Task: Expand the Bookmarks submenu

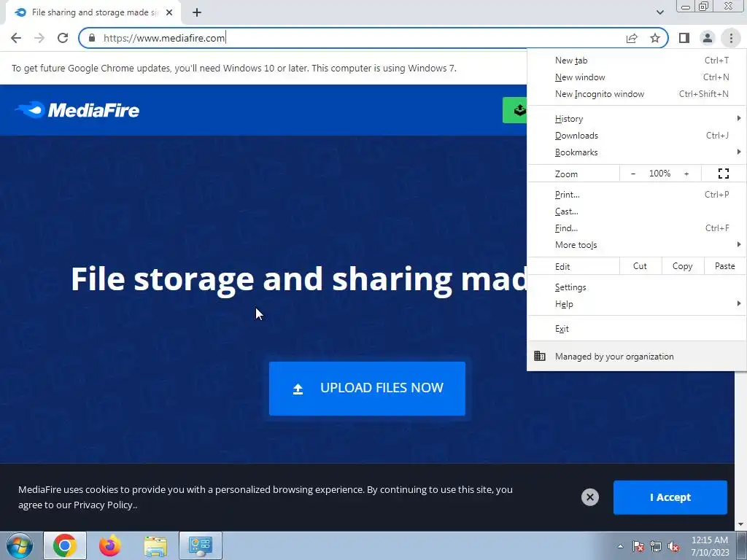Action: tap(636, 152)
